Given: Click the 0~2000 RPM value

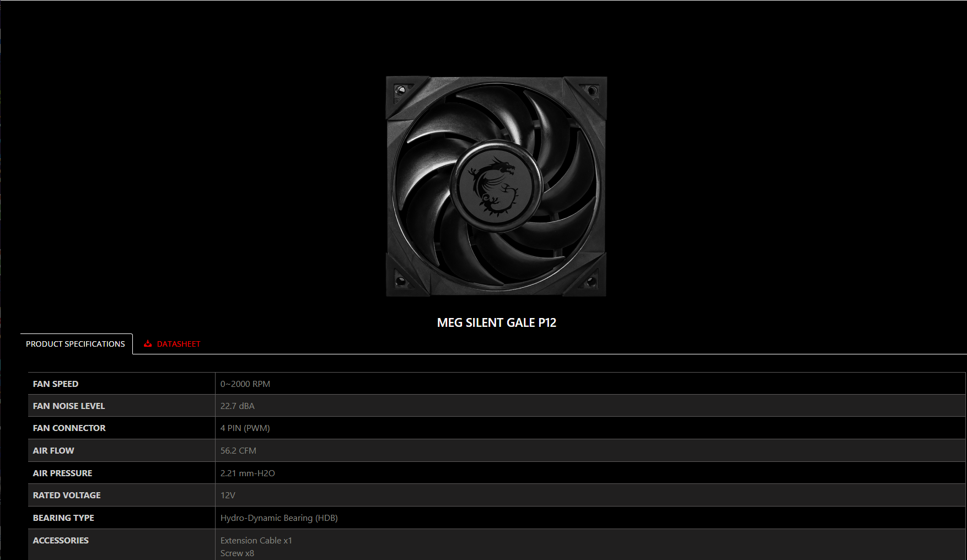Looking at the screenshot, I should click(245, 384).
